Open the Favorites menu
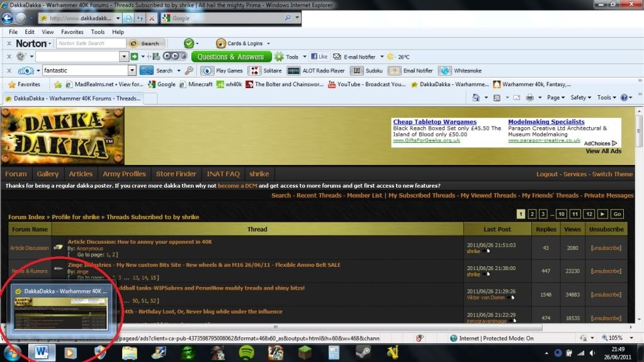This screenshot has width=644, height=362. (72, 32)
